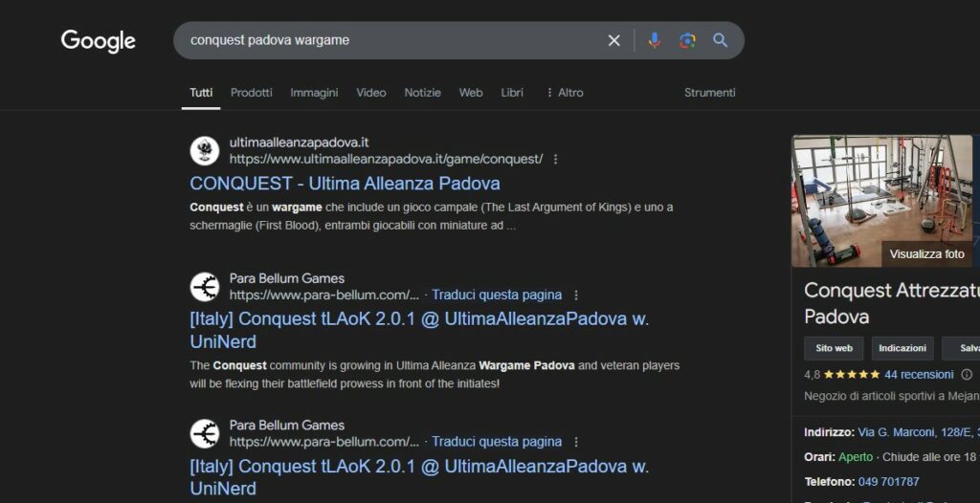Open Google Lens image search

pyautogui.click(x=687, y=40)
